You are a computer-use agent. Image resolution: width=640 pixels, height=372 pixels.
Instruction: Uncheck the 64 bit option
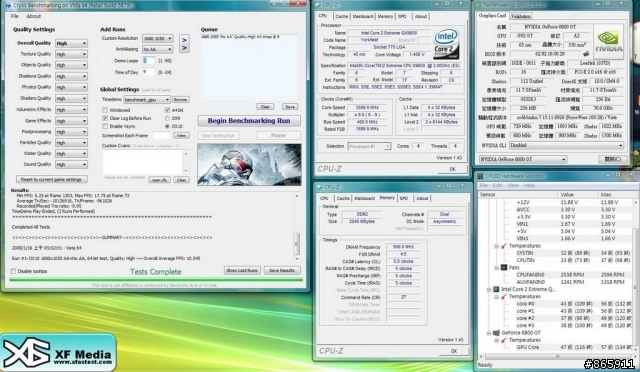coord(167,110)
